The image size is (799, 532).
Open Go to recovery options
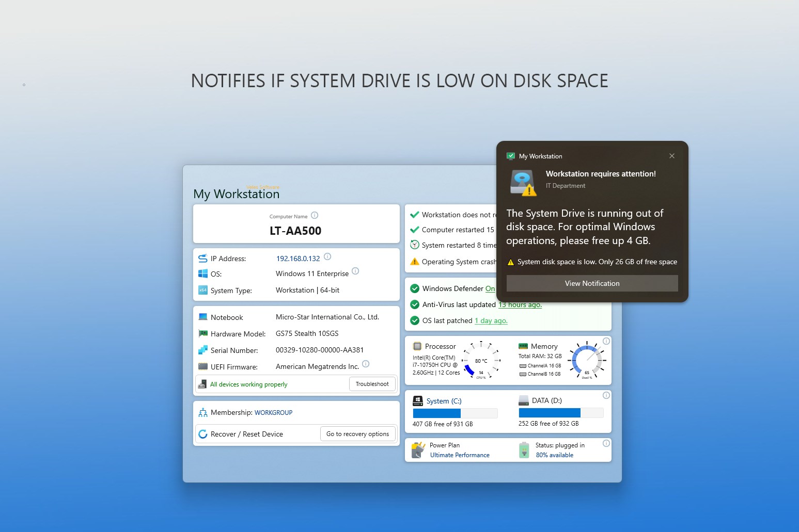click(358, 434)
